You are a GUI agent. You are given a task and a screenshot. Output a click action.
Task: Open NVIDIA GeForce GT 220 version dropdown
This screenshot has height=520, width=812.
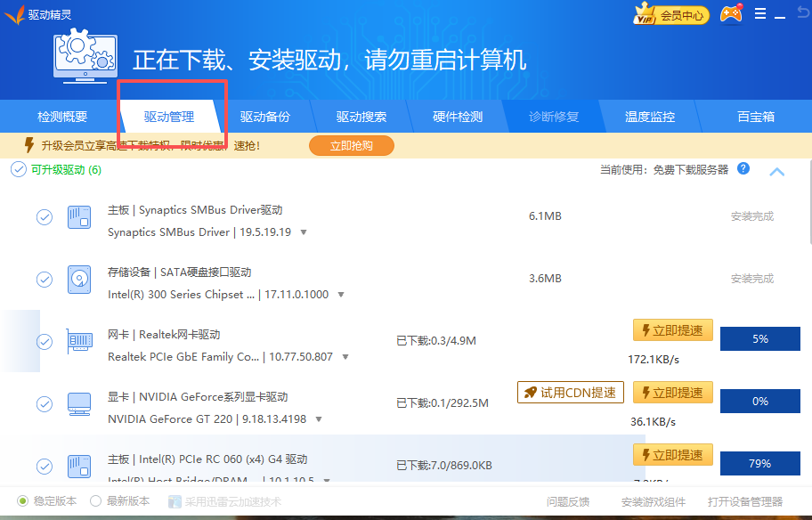318,419
